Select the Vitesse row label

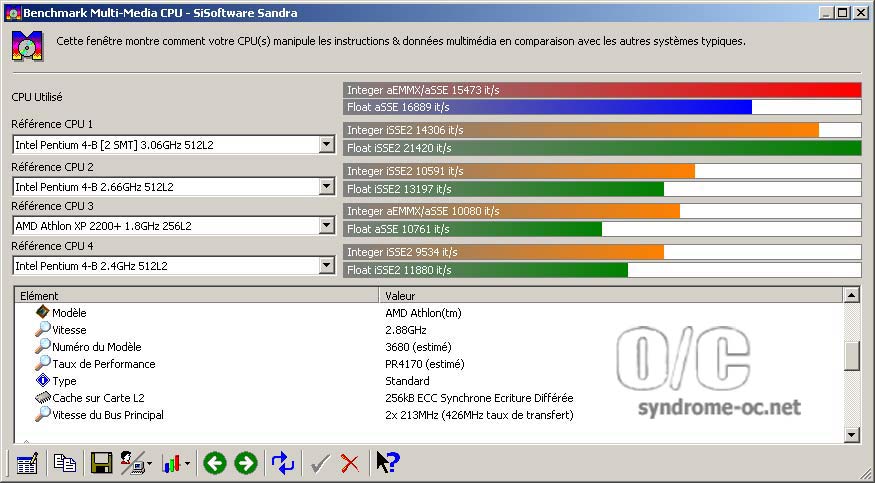coord(69,330)
